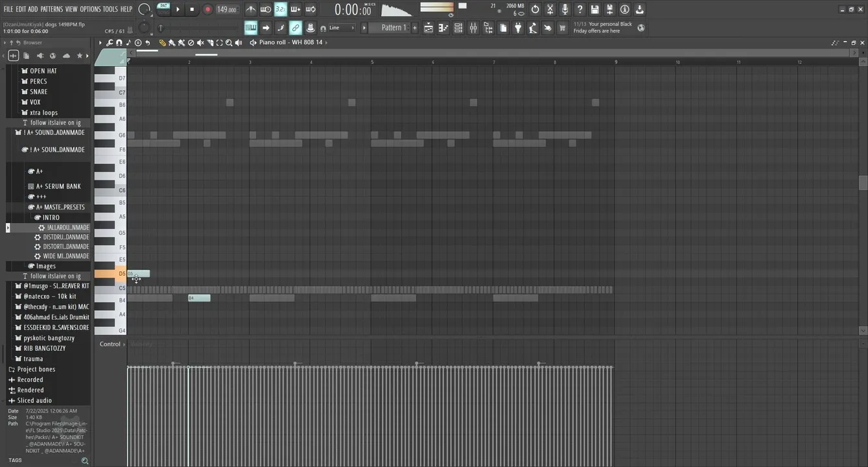This screenshot has height=467, width=868.
Task: Open the OPTIONS menu
Action: coord(90,9)
